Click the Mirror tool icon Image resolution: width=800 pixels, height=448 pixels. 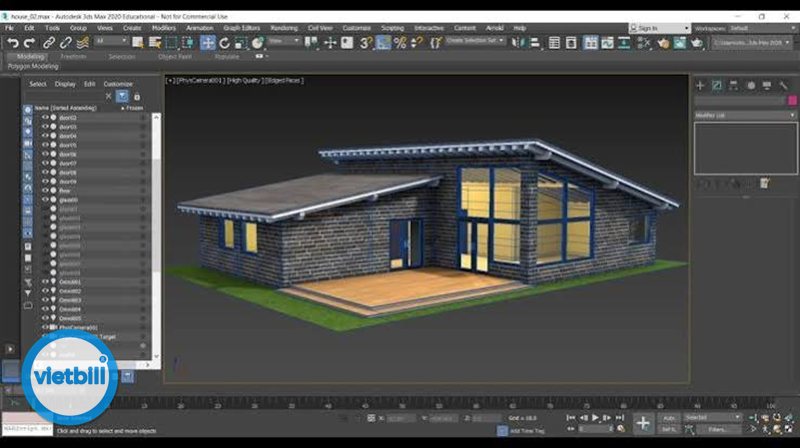pyautogui.click(x=517, y=43)
